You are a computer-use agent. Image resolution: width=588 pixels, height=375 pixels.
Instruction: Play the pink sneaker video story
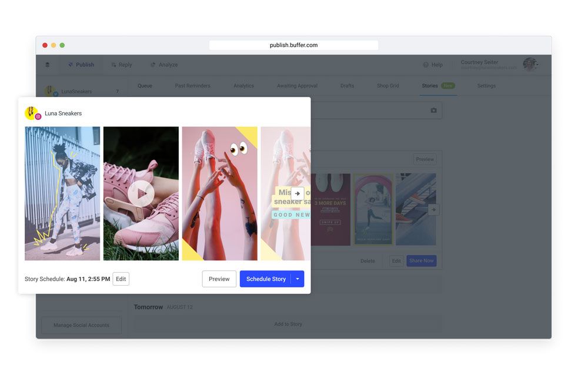click(141, 193)
